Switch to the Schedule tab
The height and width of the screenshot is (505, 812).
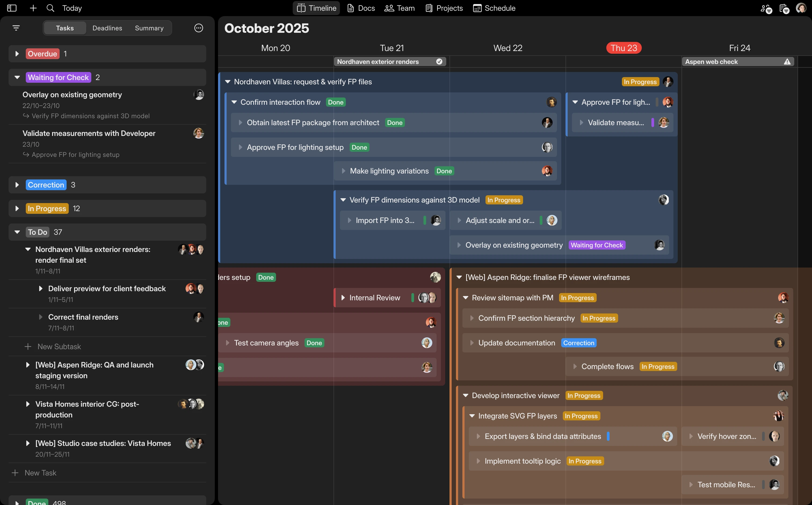coord(494,8)
